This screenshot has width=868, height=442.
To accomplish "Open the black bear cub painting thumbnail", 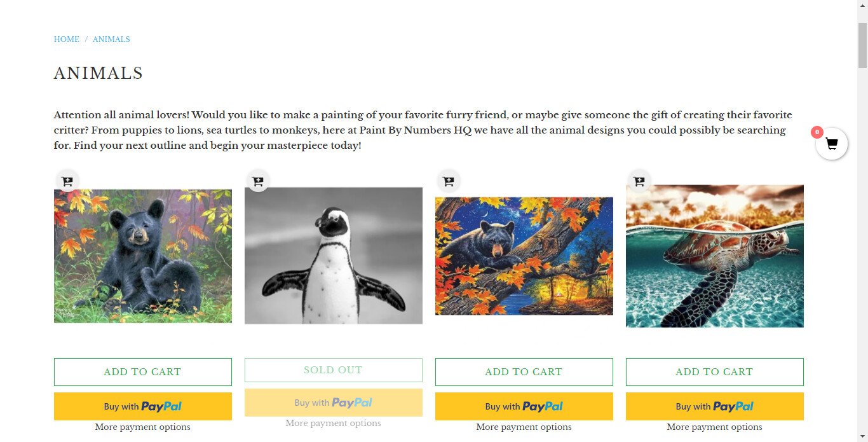I will 143,256.
